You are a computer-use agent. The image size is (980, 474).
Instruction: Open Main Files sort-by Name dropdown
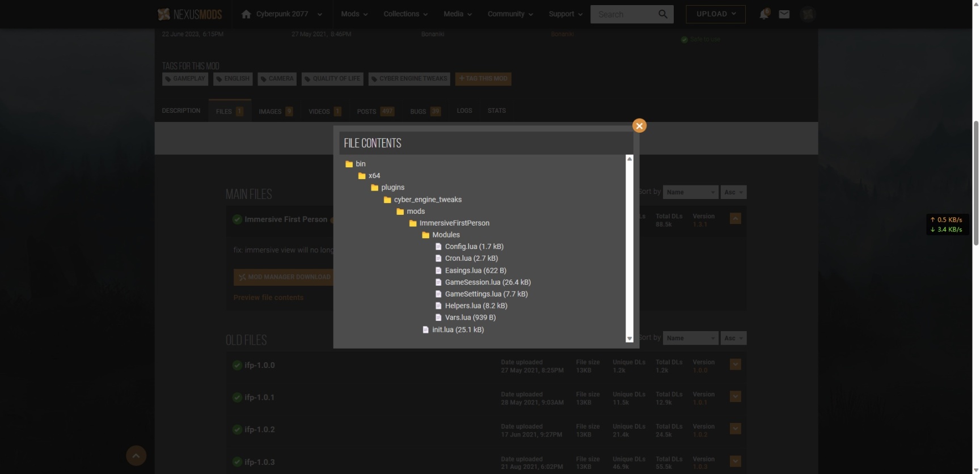(691, 192)
